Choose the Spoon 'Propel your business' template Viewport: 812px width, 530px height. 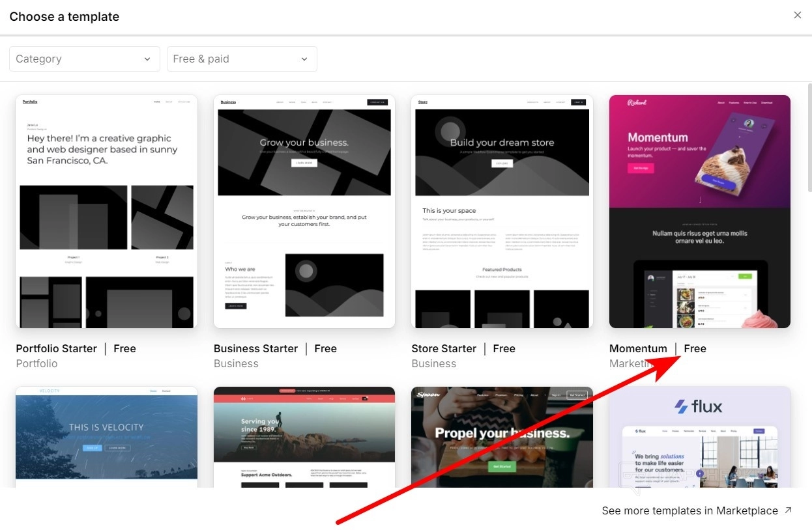[x=502, y=436]
